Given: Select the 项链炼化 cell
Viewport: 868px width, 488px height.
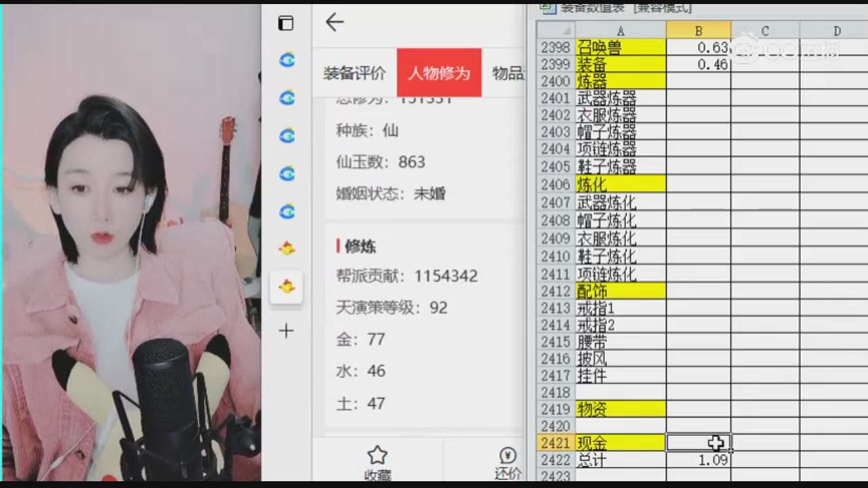Looking at the screenshot, I should click(x=620, y=274).
